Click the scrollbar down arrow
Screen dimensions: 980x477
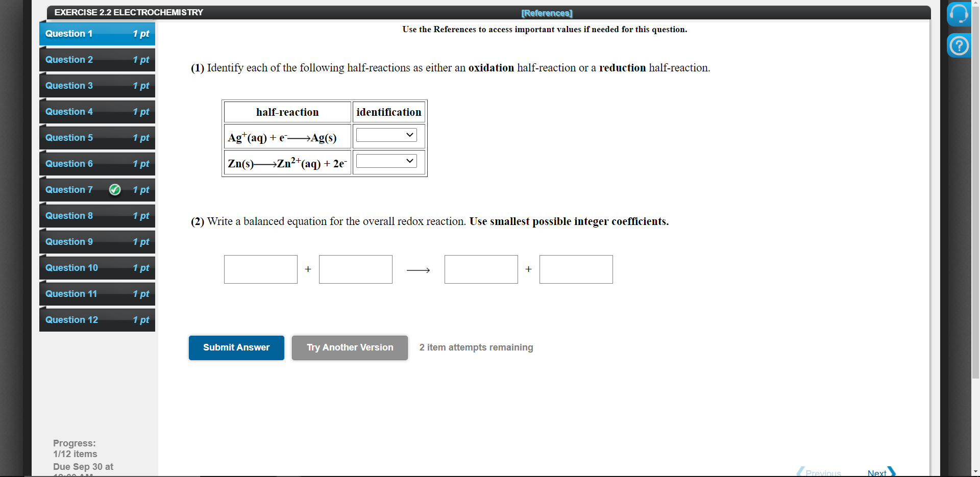click(976, 471)
